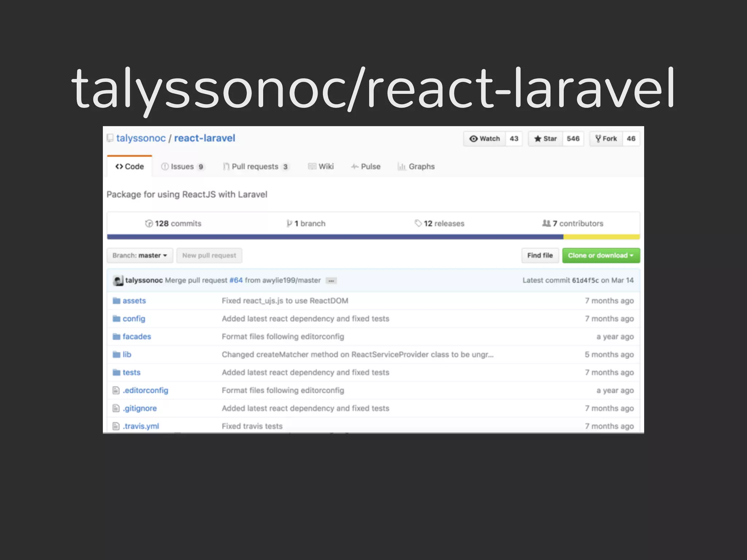This screenshot has width=747, height=560.
Task: View the 46 forks count
Action: pyautogui.click(x=631, y=139)
